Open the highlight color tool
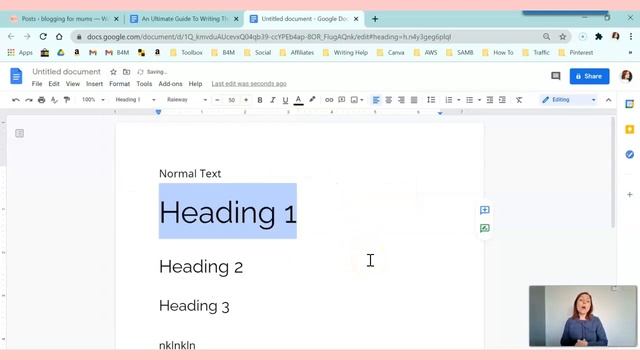The height and width of the screenshot is (360, 640). tap(312, 100)
